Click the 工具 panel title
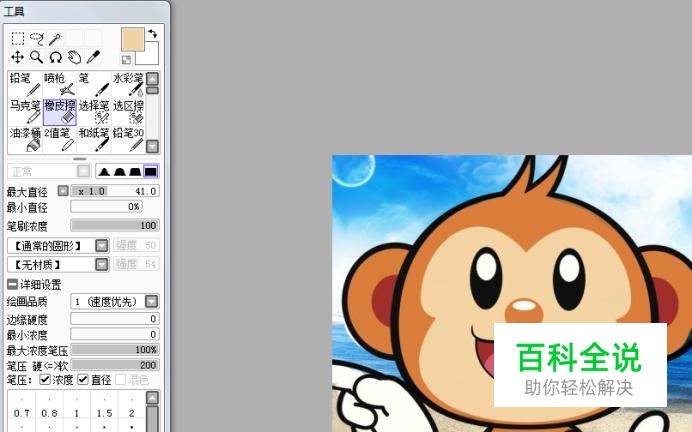 point(13,11)
